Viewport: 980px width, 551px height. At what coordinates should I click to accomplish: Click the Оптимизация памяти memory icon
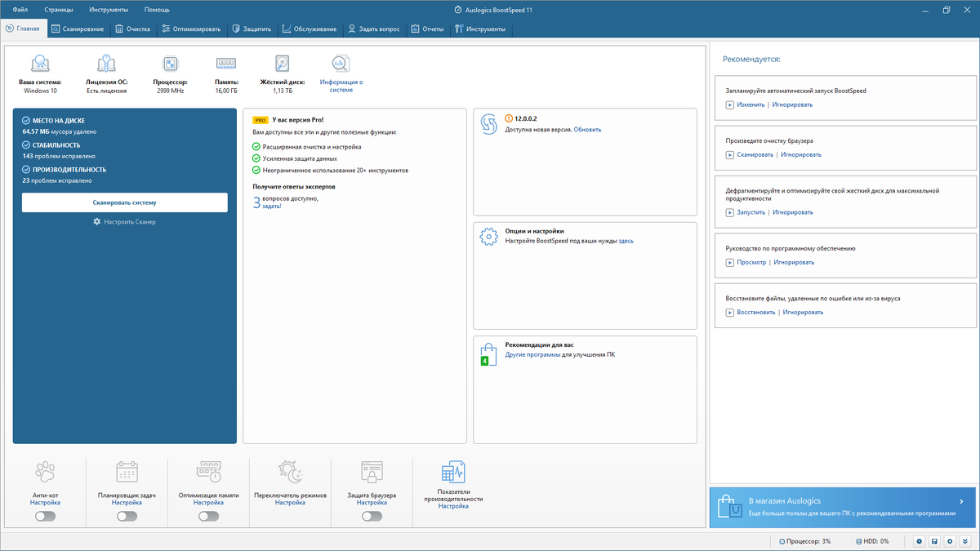pos(208,472)
